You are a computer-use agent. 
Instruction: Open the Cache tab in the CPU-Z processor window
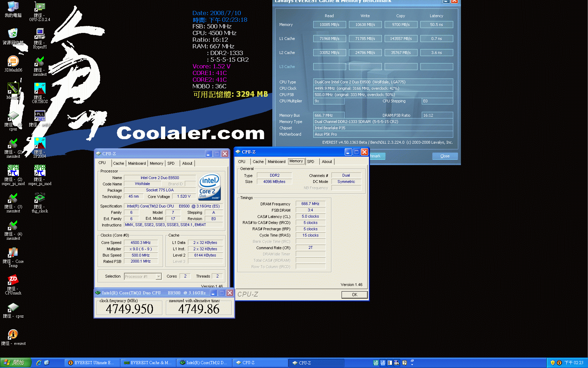pyautogui.click(x=118, y=163)
